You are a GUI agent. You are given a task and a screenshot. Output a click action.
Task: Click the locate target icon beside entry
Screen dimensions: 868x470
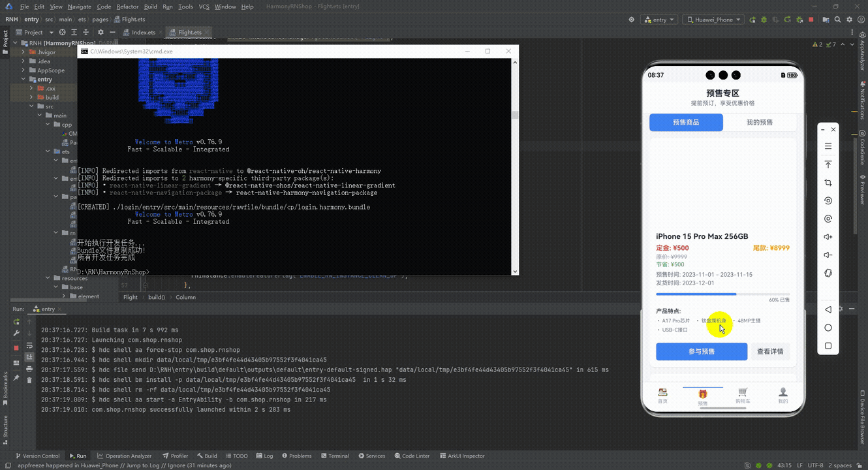[631, 20]
